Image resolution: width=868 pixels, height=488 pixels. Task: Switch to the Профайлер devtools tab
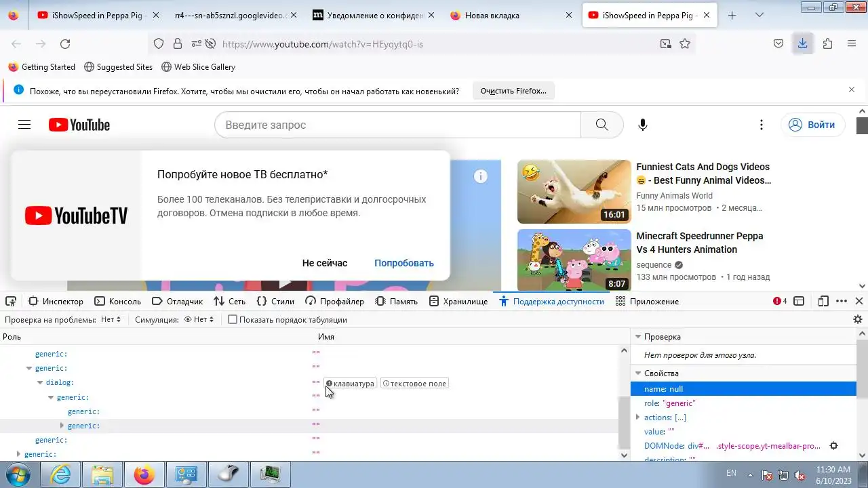pos(335,301)
